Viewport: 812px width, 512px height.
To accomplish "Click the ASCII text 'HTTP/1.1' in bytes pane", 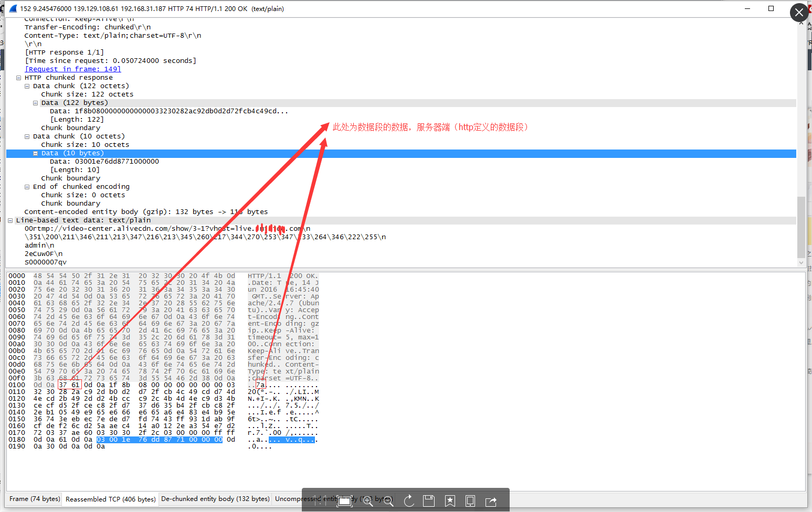I will (265, 276).
